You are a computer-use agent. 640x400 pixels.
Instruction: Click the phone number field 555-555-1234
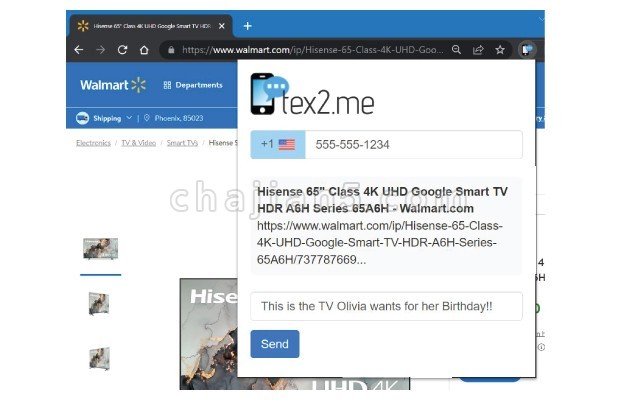click(414, 144)
